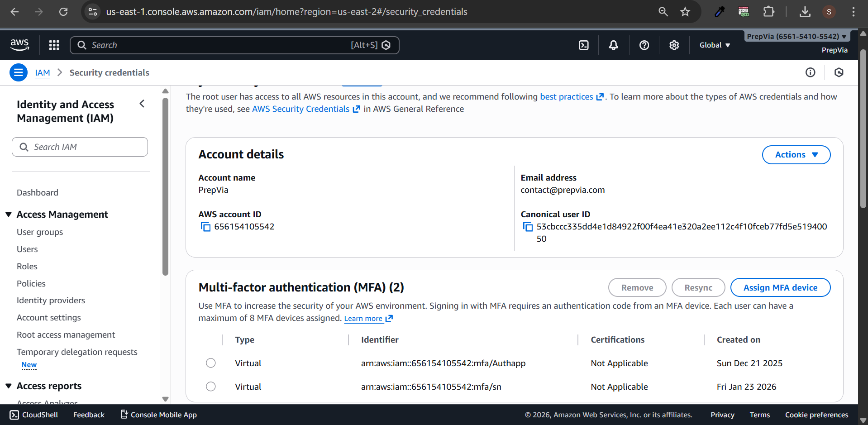The height and width of the screenshot is (425, 868).
Task: Collapse the IAM sidebar with chevron
Action: tap(142, 104)
